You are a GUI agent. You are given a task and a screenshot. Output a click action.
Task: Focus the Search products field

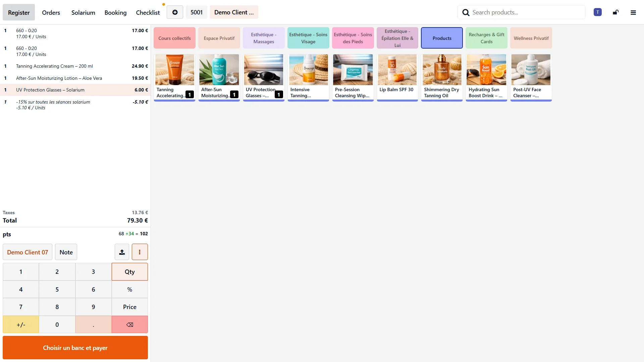click(x=521, y=12)
